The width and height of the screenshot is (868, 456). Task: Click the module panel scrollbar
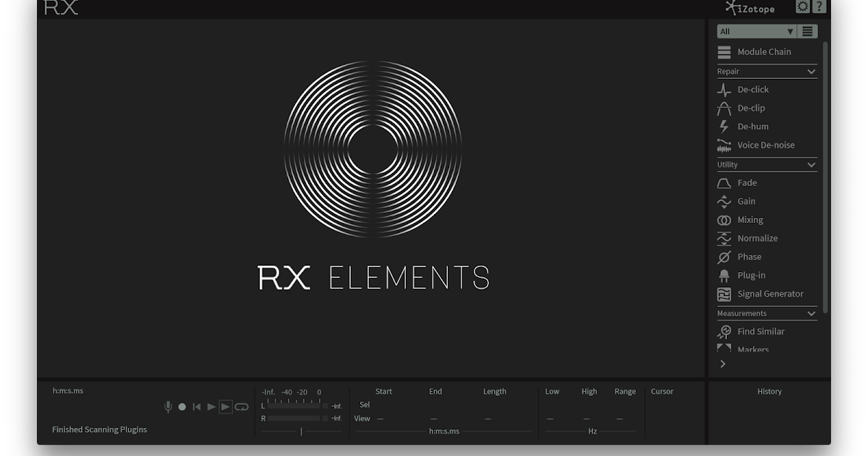coord(825,177)
